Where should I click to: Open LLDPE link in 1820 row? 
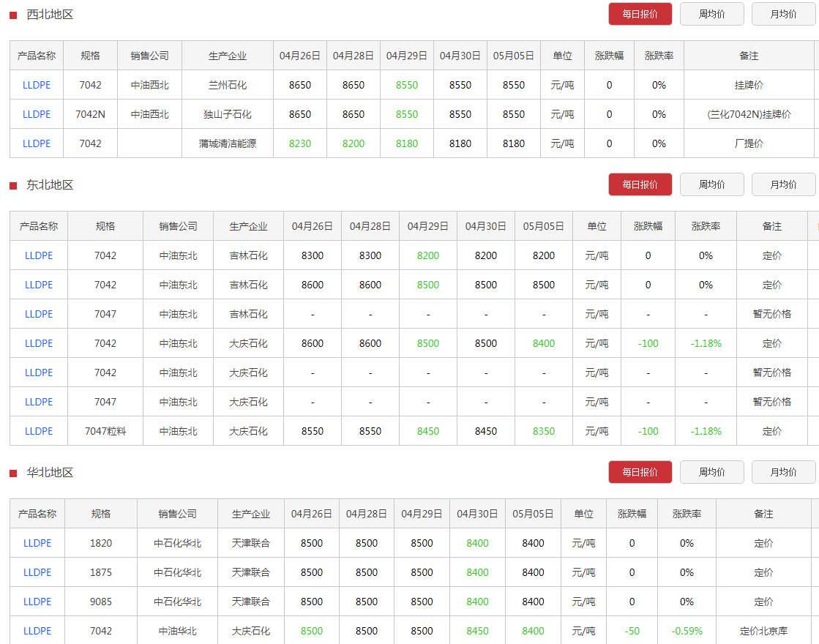37,543
